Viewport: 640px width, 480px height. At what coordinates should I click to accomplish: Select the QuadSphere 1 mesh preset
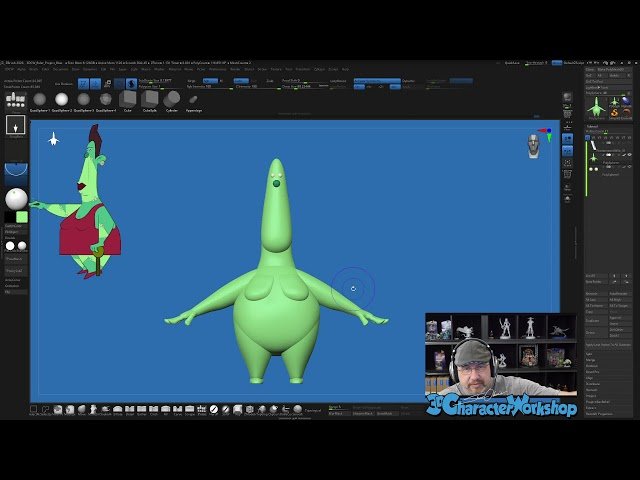click(38, 99)
